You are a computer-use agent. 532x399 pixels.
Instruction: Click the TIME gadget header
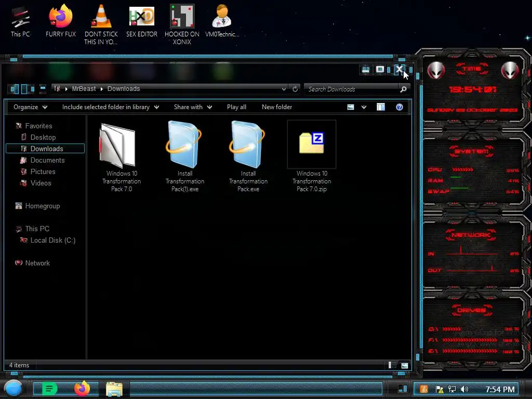[472, 69]
